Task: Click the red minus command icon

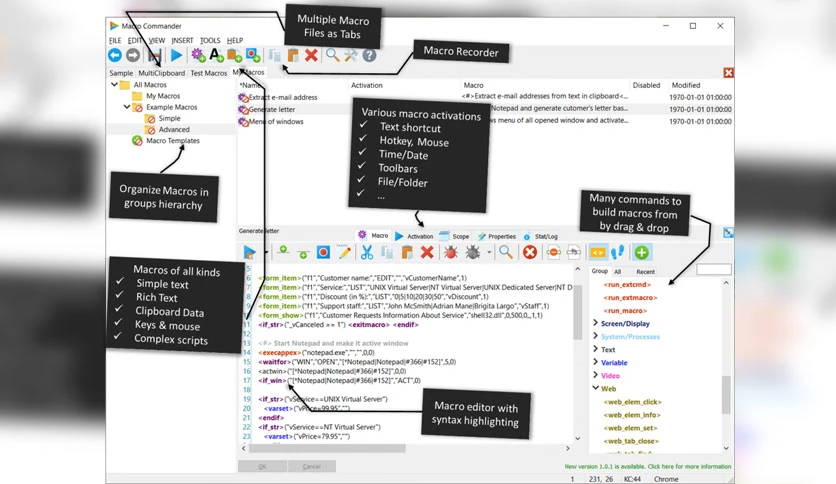Action: tap(553, 252)
